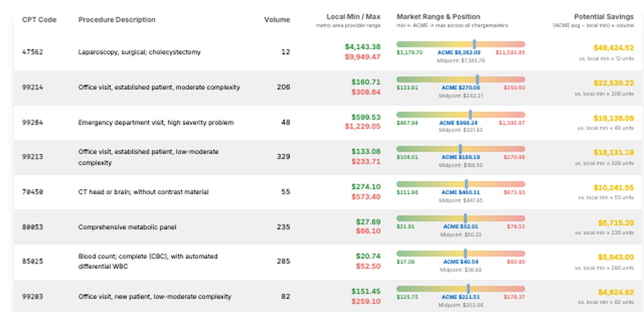Click the local min $4,143.38
The image size is (644, 312).
[363, 47]
